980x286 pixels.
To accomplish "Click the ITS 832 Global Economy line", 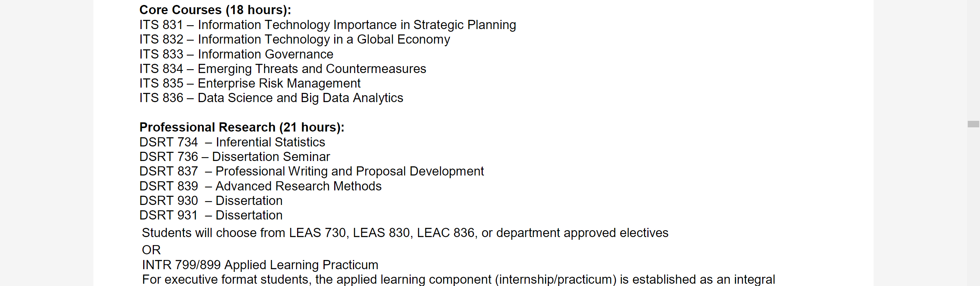I will point(294,39).
